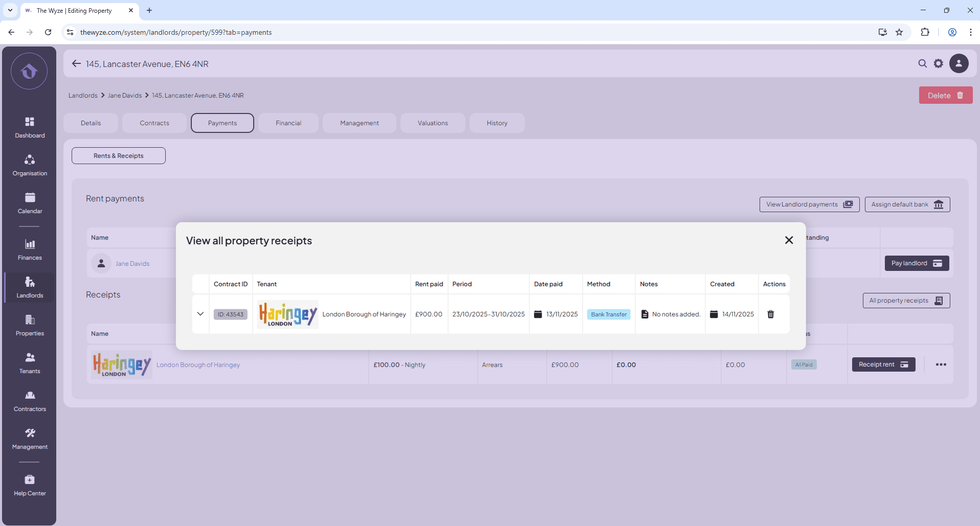Screen dimensions: 980x526
Task: Click the search magnifier icon in header
Action: coord(922,63)
